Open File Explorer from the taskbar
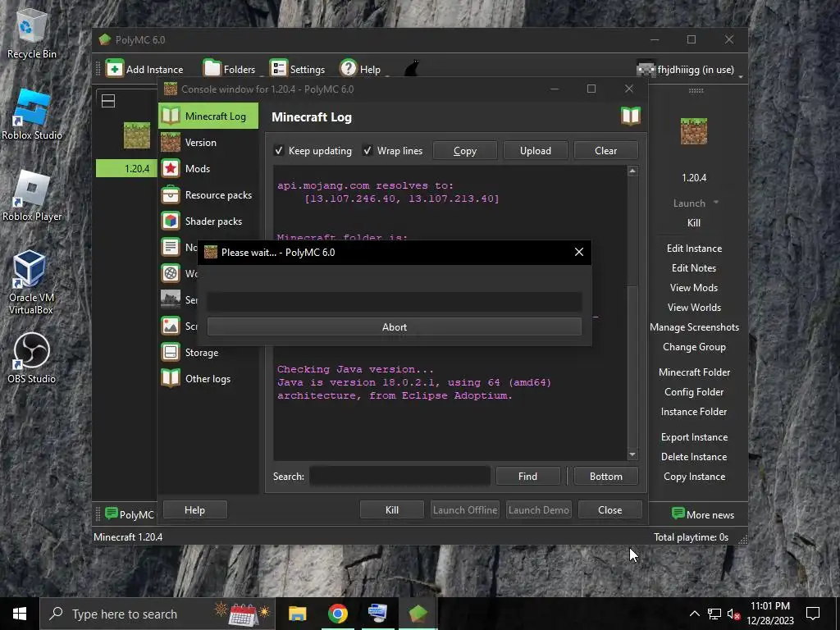 (297, 614)
